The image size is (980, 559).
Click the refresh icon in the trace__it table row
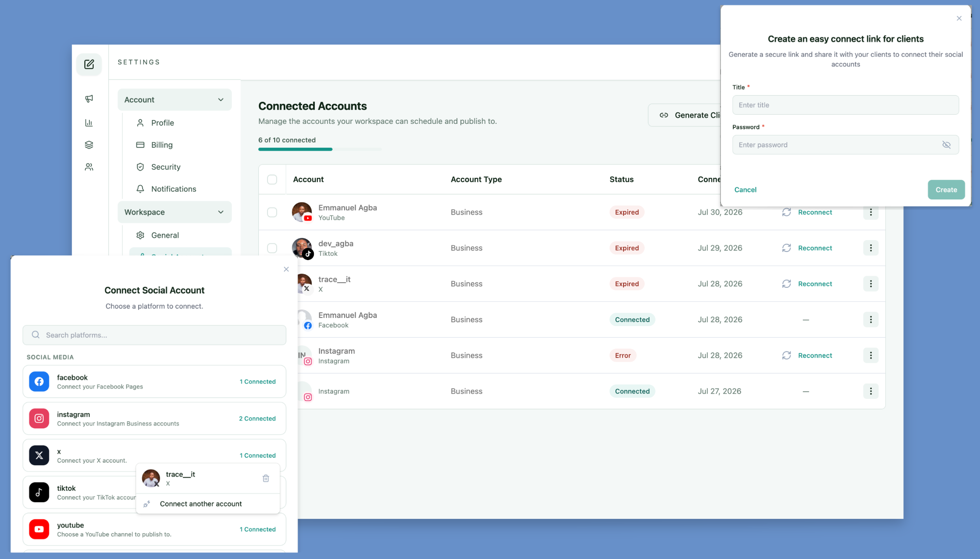pos(787,284)
